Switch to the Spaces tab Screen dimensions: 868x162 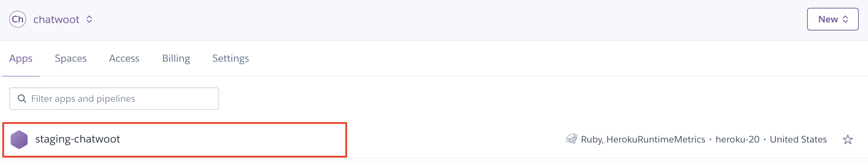coord(71,58)
